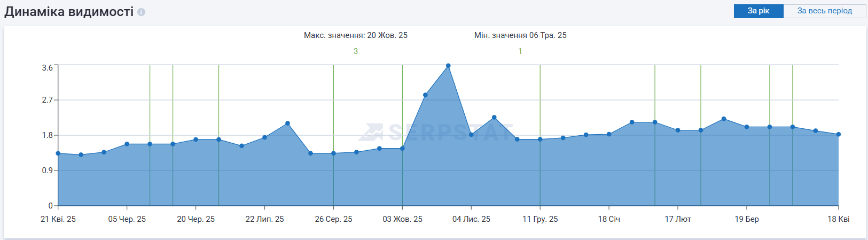Image resolution: width=868 pixels, height=240 pixels.
Task: Click the green vertical marker at 26 Сер. 25
Action: 333,107
